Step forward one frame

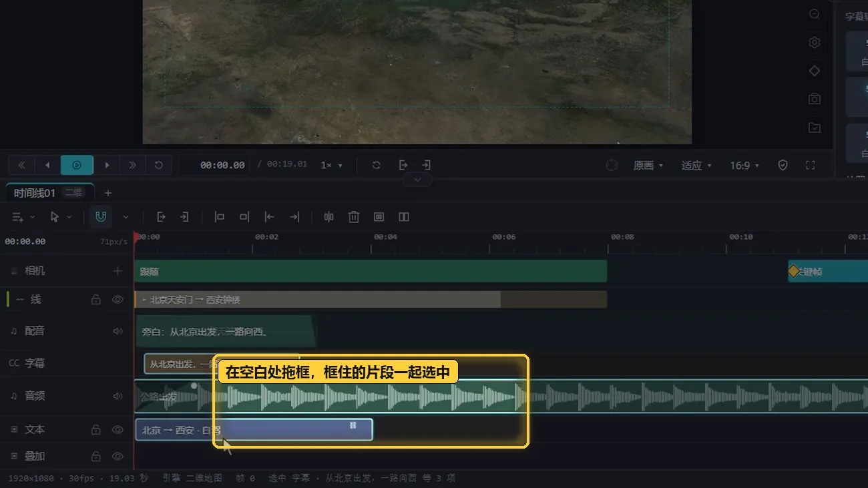point(107,165)
